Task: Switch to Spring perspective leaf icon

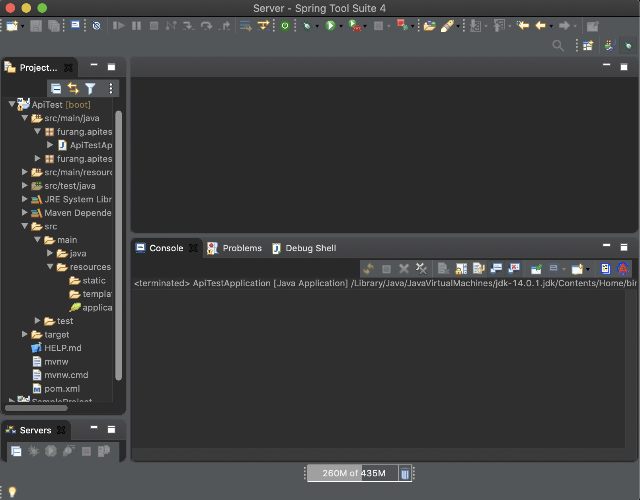Action: [x=628, y=45]
